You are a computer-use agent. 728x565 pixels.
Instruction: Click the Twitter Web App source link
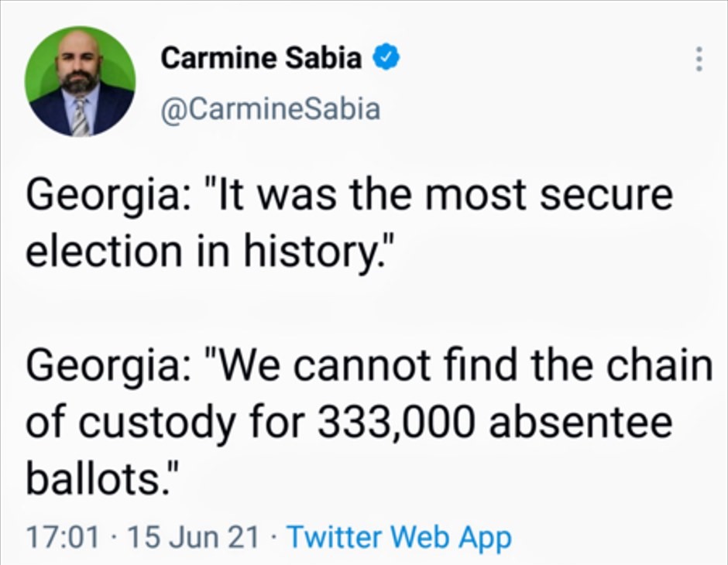[399, 536]
